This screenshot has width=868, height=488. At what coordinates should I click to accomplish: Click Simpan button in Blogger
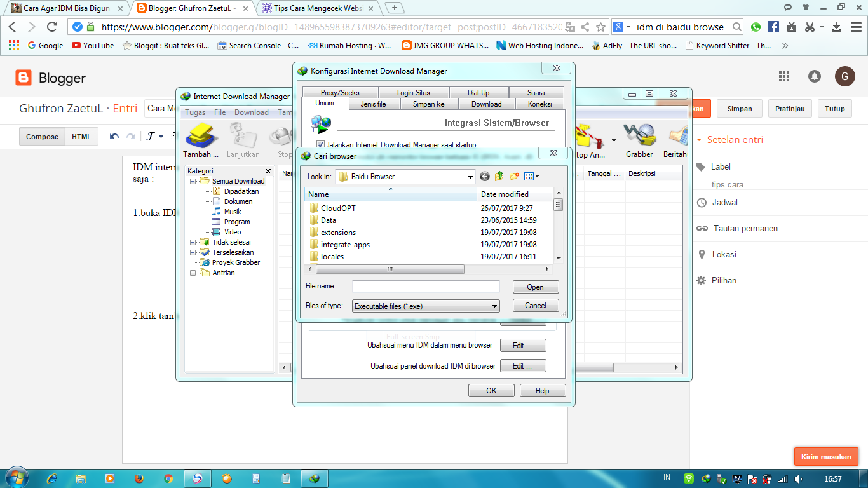[740, 109]
